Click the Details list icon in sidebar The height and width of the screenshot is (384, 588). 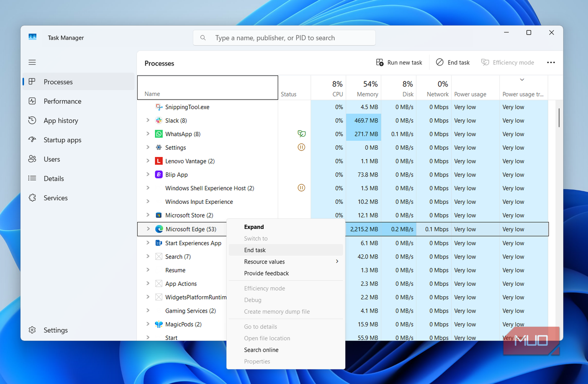pos(32,178)
